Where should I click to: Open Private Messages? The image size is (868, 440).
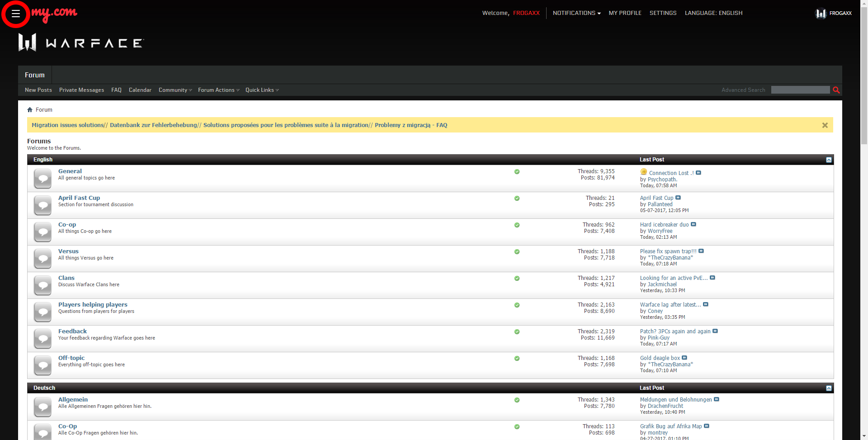(x=81, y=90)
